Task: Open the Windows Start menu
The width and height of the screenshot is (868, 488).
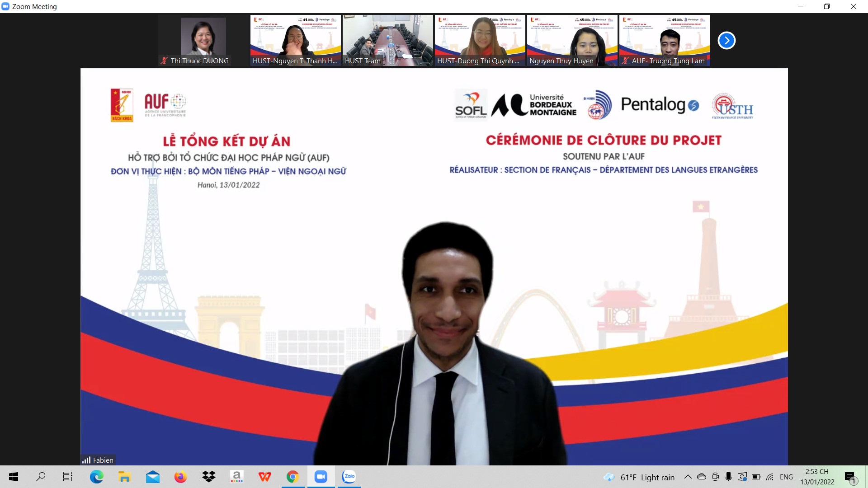Action: tap(14, 477)
